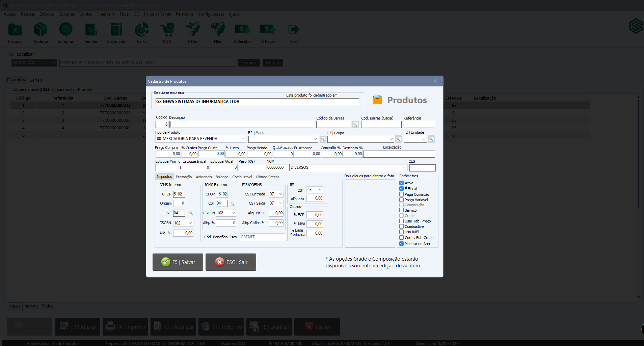Open the NCM DIVERSOS dropdown
The height and width of the screenshot is (346, 644).
(404, 167)
